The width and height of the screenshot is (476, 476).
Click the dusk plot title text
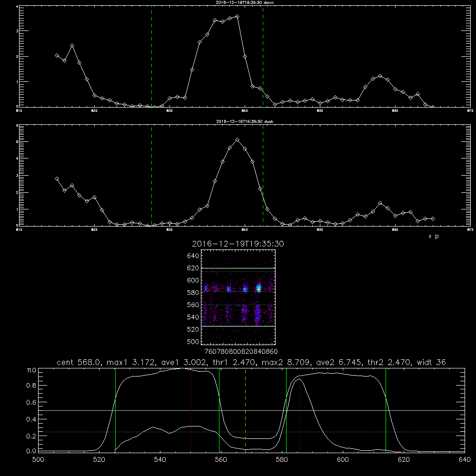245,121
